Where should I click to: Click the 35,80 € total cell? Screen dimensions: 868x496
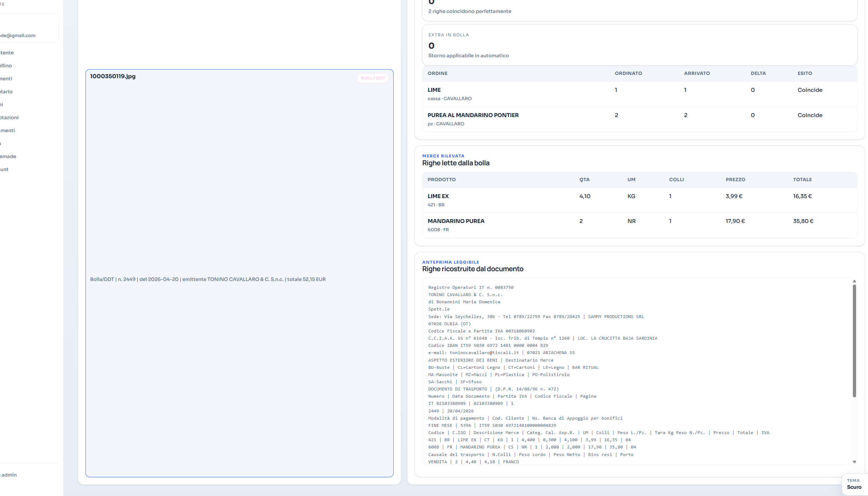(803, 221)
